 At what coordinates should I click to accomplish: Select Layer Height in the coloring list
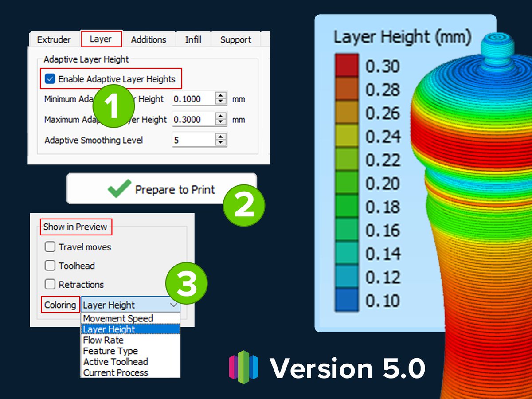[131, 329]
